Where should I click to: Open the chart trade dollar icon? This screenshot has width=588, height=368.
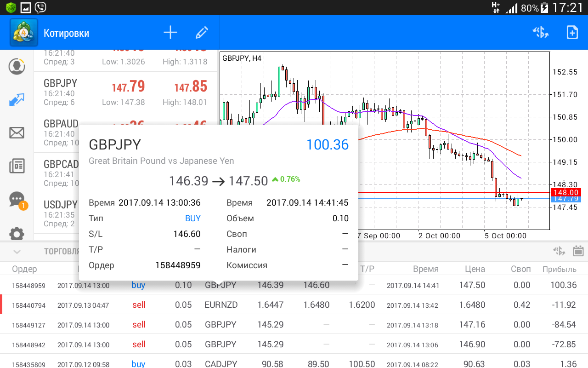pyautogui.click(x=541, y=32)
